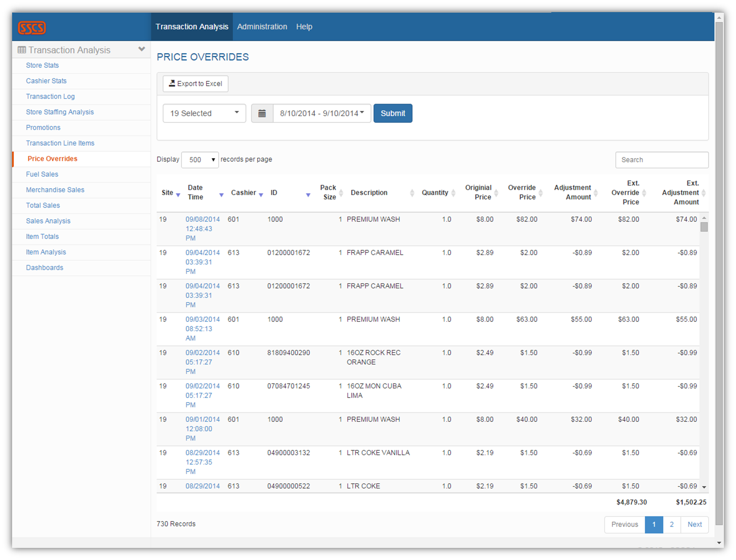Viewport: 736px width, 560px height.
Task: Click the table's vertical scrollbar thumb
Action: point(704,227)
